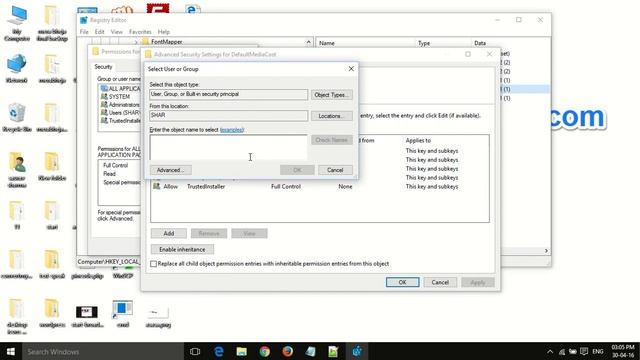Select TrustedInstaller in Permissions group list
The height and width of the screenshot is (360, 640).
[x=120, y=121]
